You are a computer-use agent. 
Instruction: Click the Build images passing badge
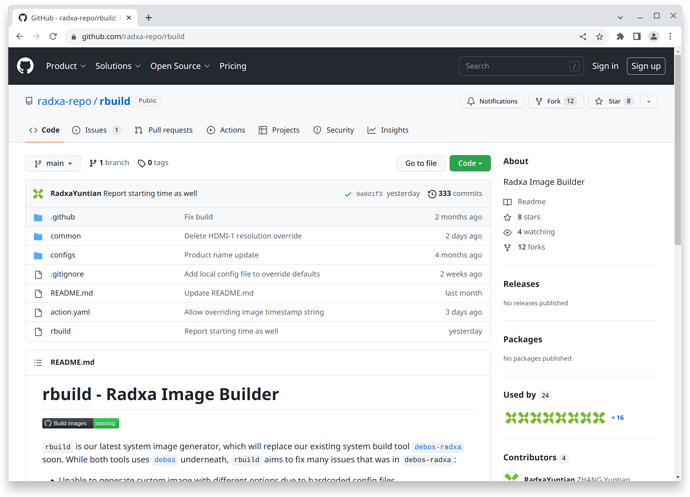81,423
